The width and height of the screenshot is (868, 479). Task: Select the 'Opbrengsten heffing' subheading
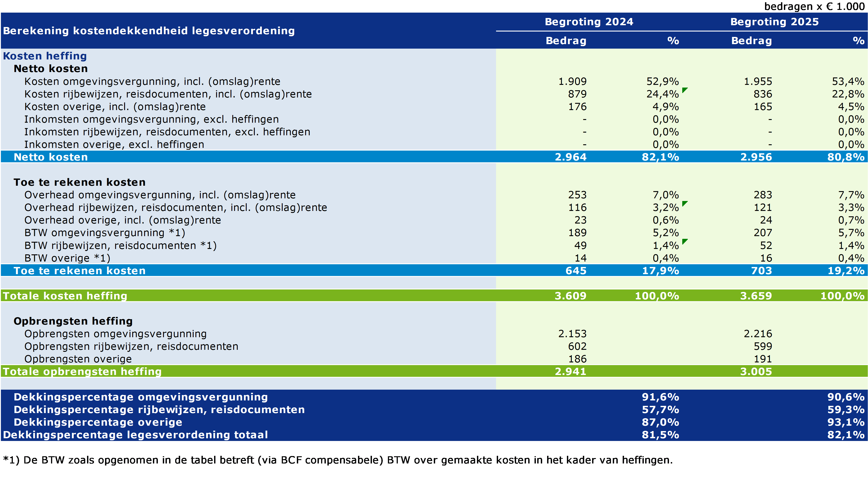(x=73, y=321)
